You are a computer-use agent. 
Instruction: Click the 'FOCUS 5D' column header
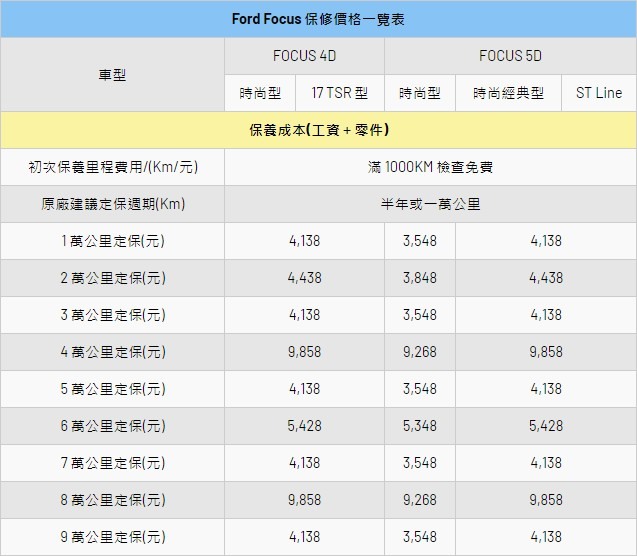point(510,56)
